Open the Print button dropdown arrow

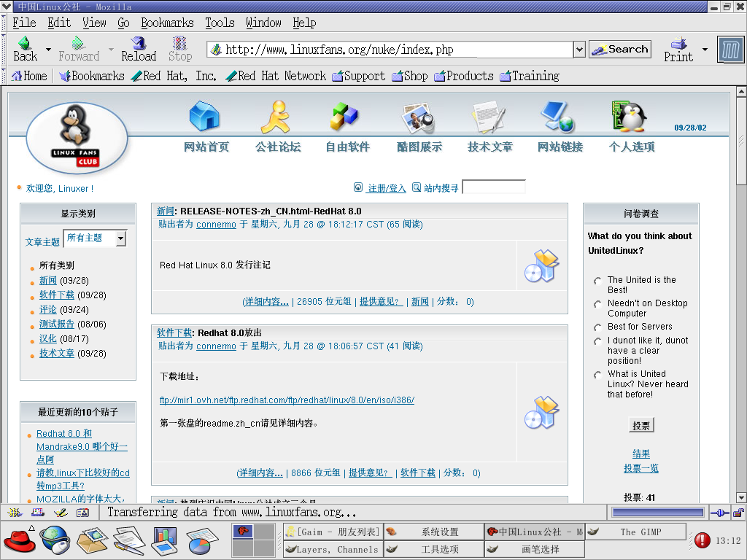pos(705,49)
